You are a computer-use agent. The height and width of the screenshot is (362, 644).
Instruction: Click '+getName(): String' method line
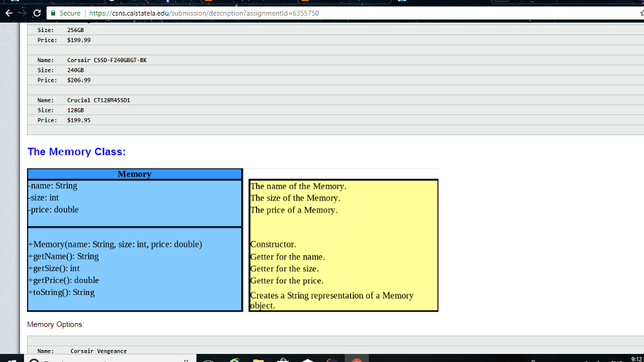64,256
